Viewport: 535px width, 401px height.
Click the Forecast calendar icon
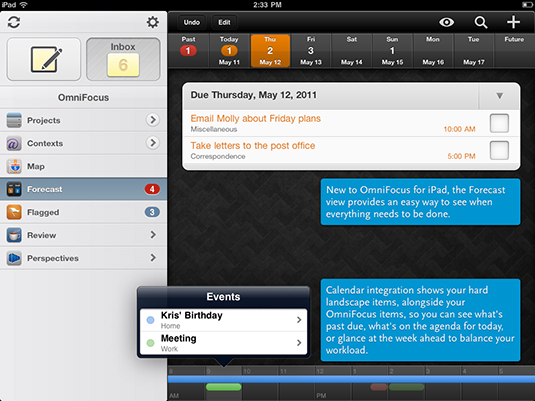point(14,189)
